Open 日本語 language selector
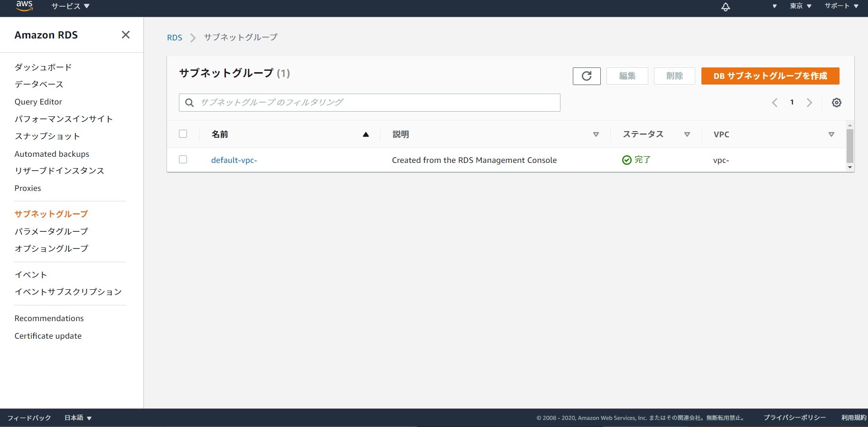 point(78,418)
